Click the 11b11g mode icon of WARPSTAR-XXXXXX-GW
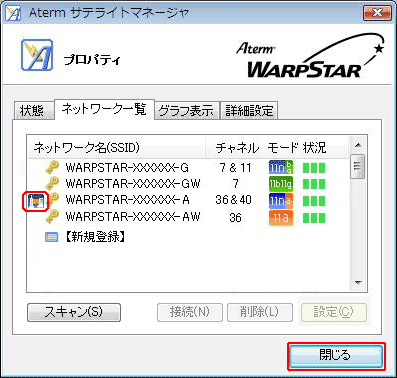The image size is (397, 378). click(x=281, y=184)
